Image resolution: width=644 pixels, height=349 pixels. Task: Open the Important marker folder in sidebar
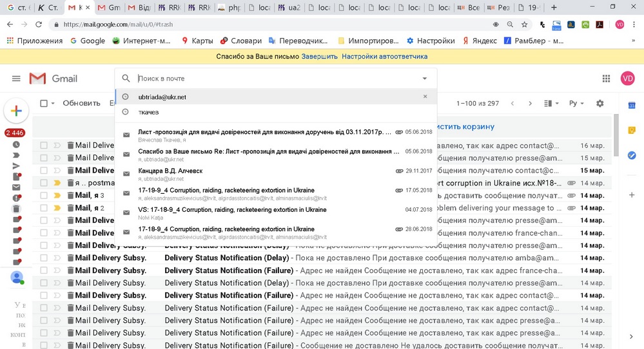[16, 155]
